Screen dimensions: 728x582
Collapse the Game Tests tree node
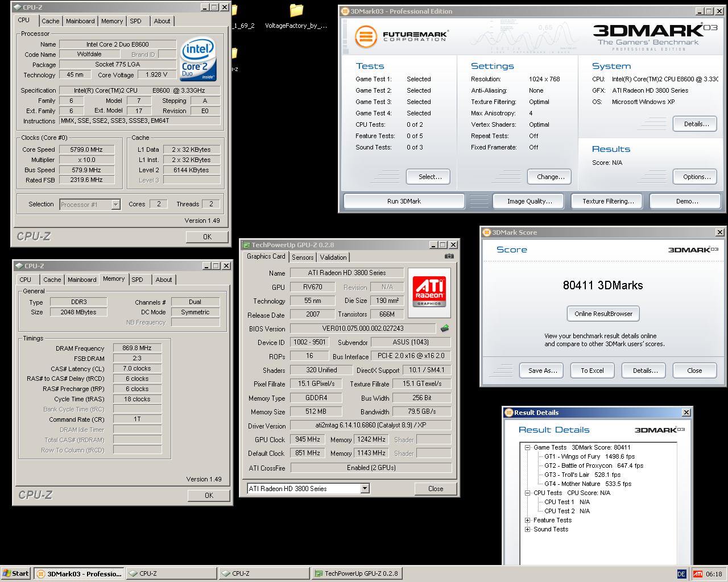point(528,447)
